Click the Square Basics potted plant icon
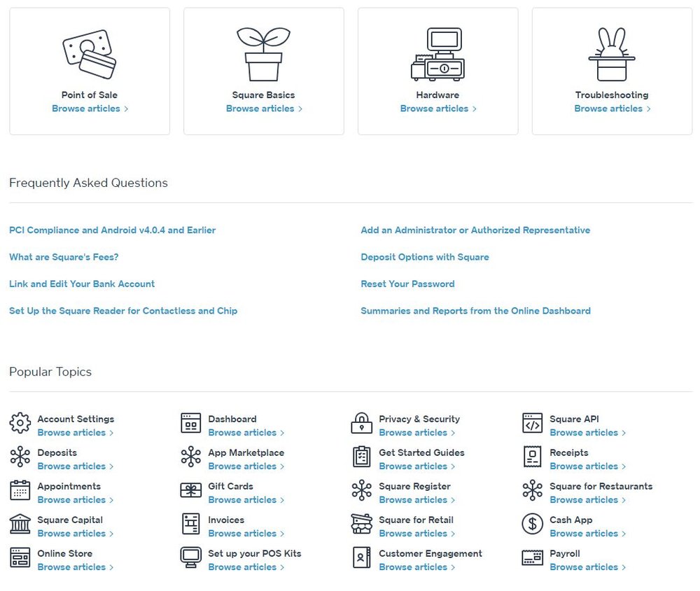This screenshot has width=700, height=591. tap(263, 55)
